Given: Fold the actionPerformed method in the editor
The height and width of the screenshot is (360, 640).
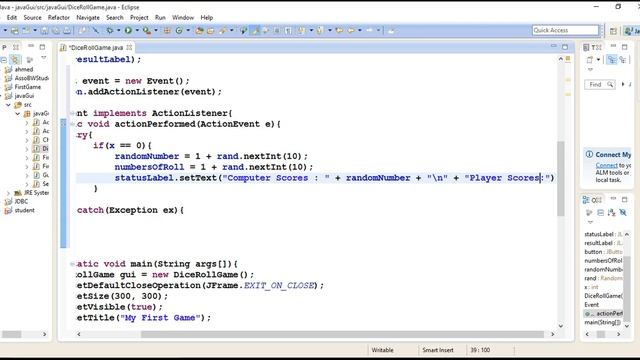Looking at the screenshot, I should pos(72,124).
